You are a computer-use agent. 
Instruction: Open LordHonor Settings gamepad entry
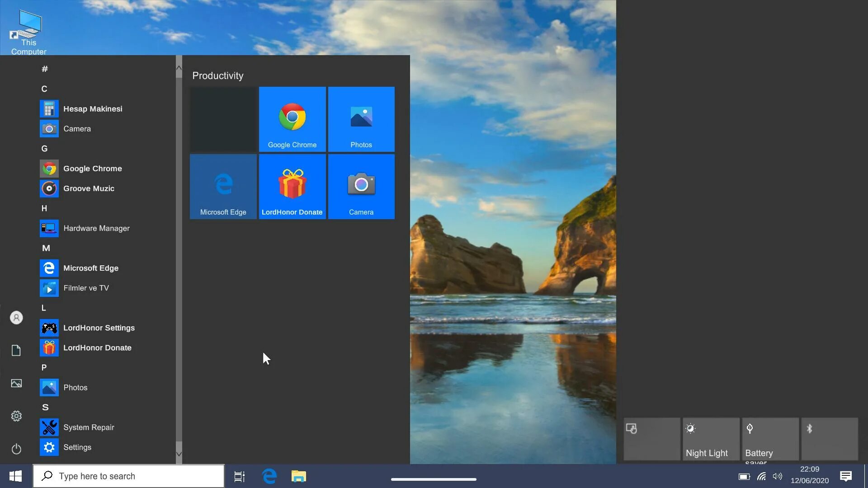(x=99, y=328)
